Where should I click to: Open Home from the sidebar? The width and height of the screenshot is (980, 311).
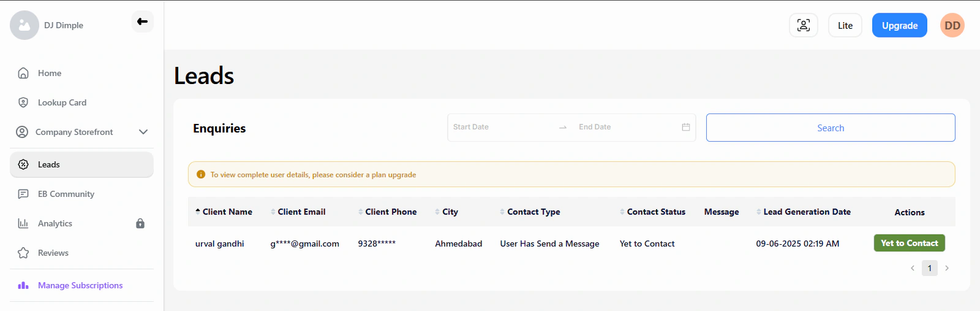(50, 73)
